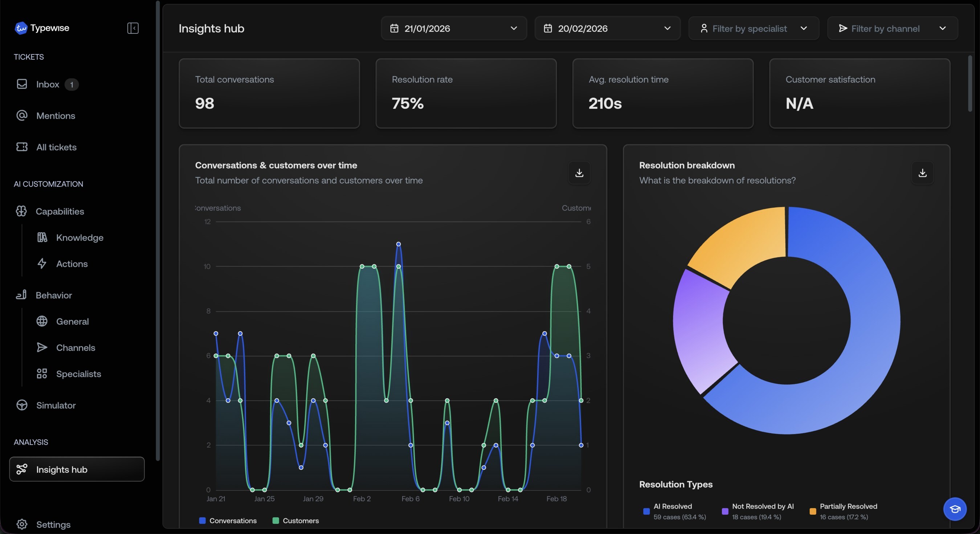The width and height of the screenshot is (980, 534).
Task: Click the Partially Resolved orange color swatch
Action: click(x=813, y=511)
